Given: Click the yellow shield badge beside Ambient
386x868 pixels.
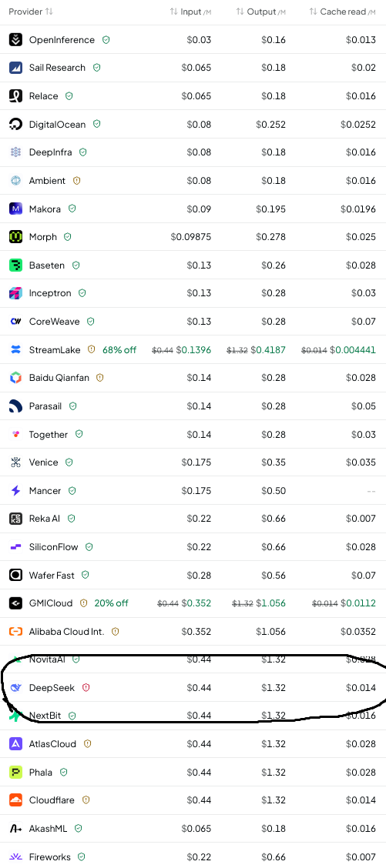Looking at the screenshot, I should click(77, 181).
